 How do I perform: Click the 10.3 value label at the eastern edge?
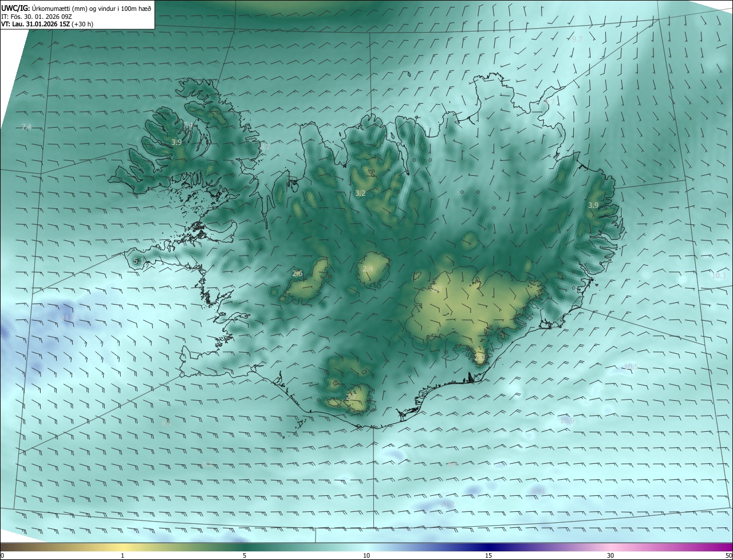click(x=719, y=276)
